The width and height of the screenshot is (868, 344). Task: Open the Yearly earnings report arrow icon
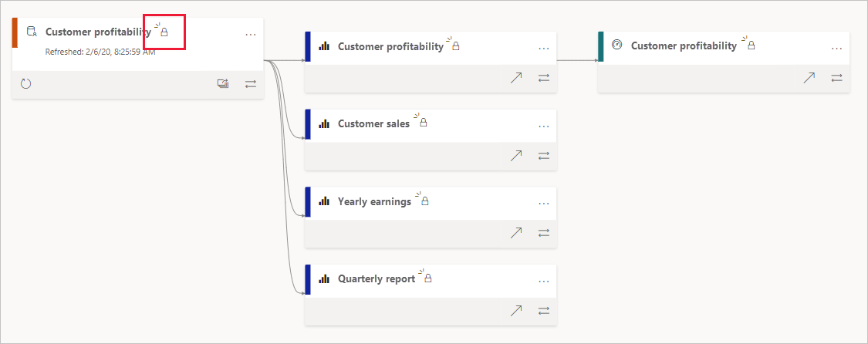(516, 232)
